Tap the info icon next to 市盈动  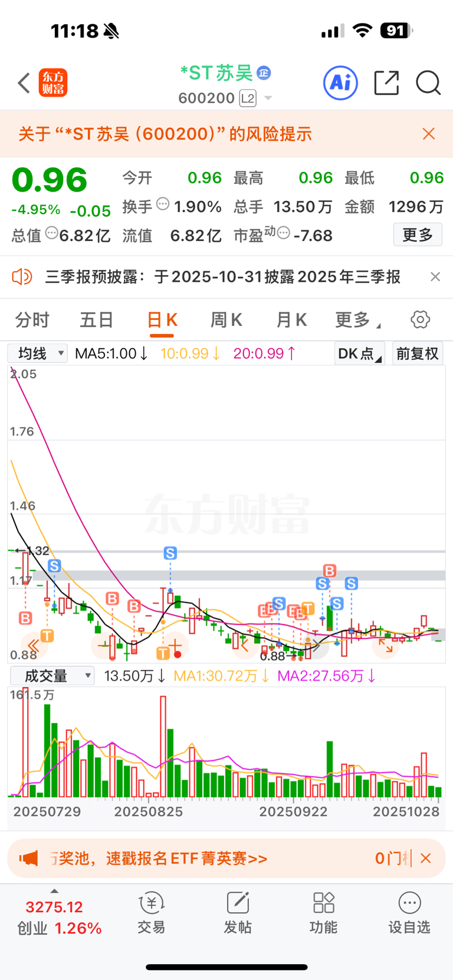point(283,233)
